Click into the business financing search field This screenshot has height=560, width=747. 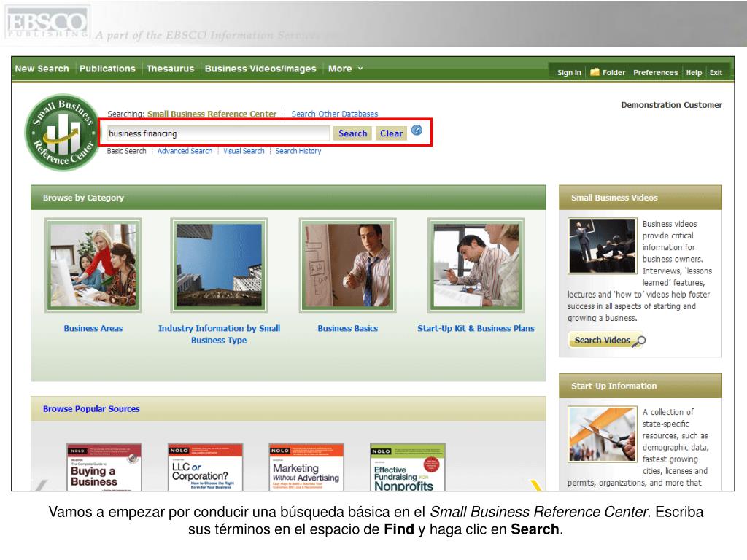point(217,133)
